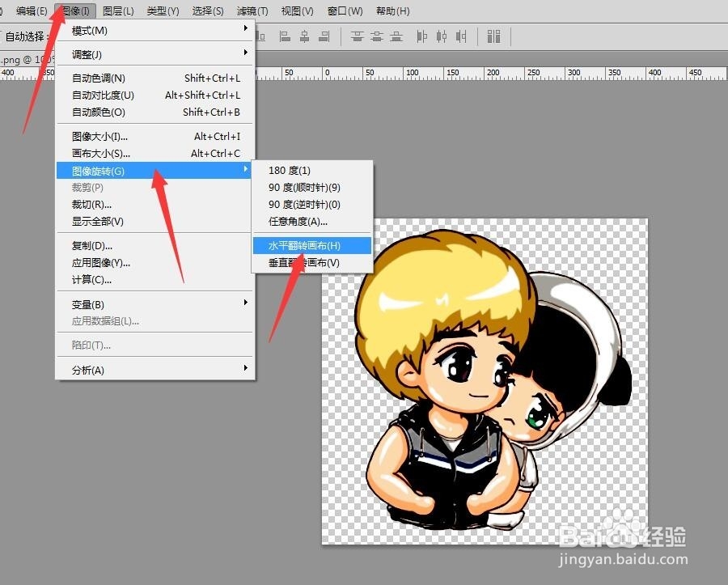Viewport: 728px width, 585px height.
Task: Click the distribute left edges icon
Action: pyautogui.click(x=421, y=36)
